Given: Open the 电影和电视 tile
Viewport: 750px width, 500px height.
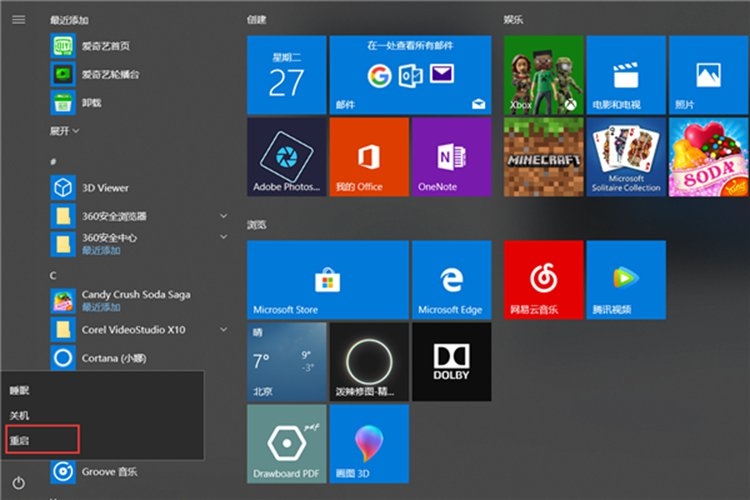Looking at the screenshot, I should [x=626, y=75].
